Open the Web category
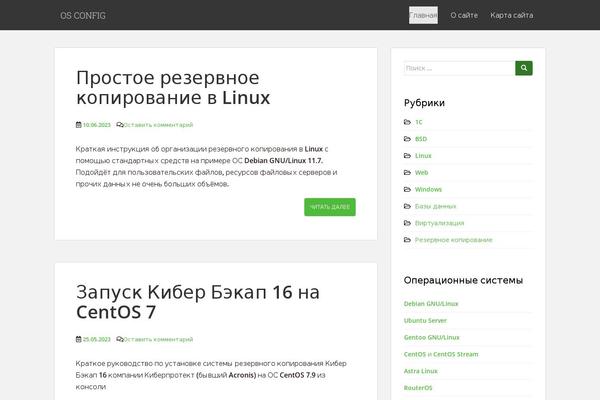Screen dimensions: 600x400 (422, 173)
